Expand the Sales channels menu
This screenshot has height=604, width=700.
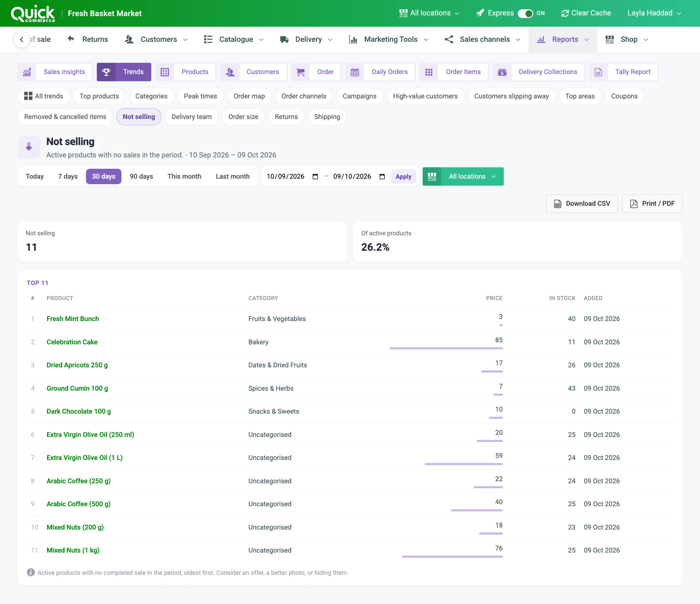pos(482,39)
